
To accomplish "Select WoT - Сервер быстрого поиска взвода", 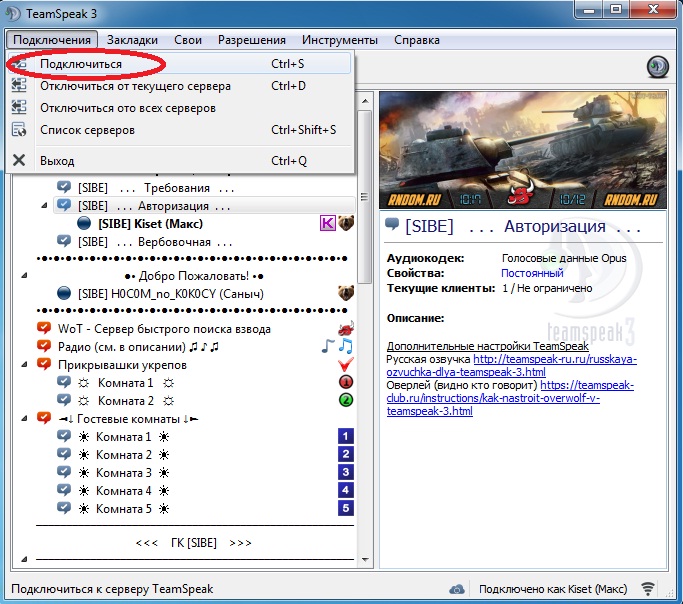I will click(164, 329).
